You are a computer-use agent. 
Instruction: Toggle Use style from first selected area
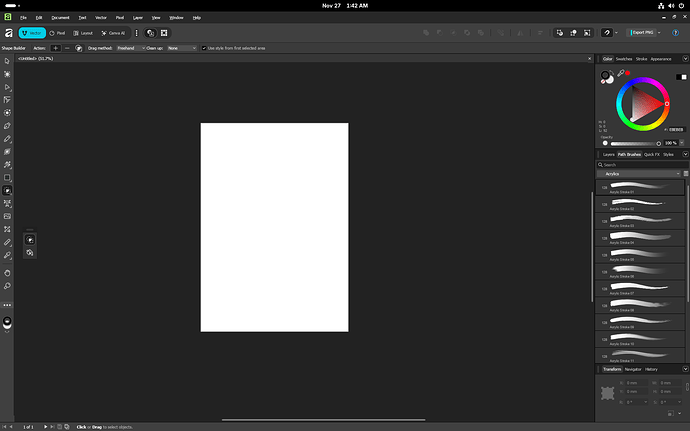(x=205, y=47)
